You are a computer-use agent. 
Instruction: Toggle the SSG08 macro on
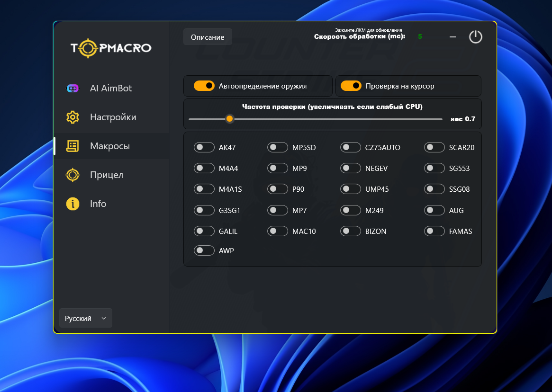tap(434, 189)
